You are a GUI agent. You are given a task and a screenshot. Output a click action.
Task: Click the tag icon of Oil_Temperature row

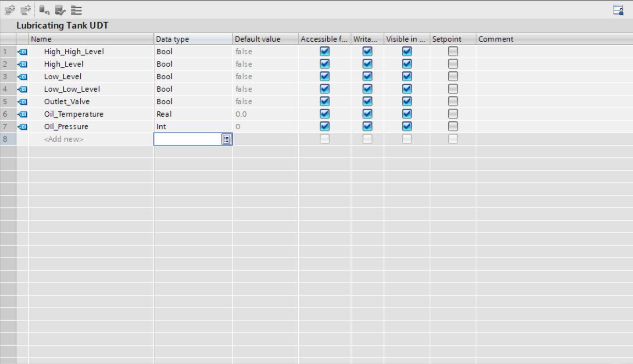tap(22, 114)
